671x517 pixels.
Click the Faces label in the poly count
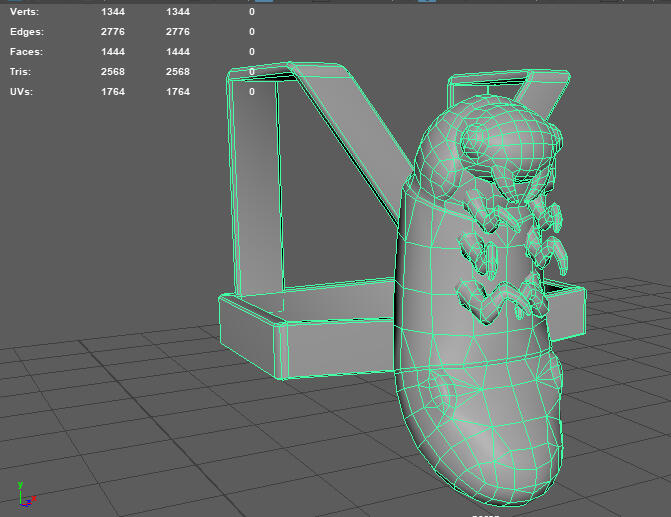(x=26, y=52)
